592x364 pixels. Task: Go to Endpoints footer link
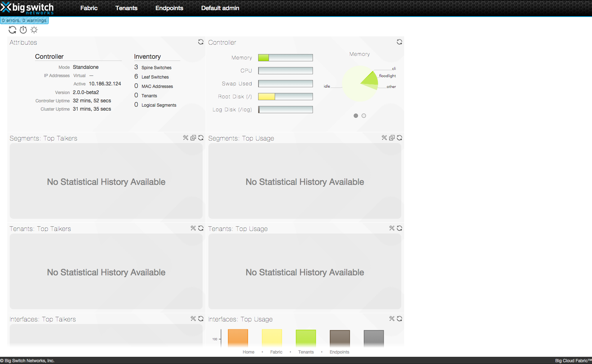[340, 352]
